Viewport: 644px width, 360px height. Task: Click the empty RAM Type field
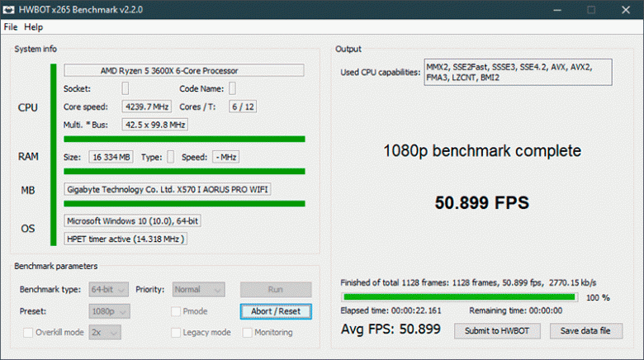[170, 157]
